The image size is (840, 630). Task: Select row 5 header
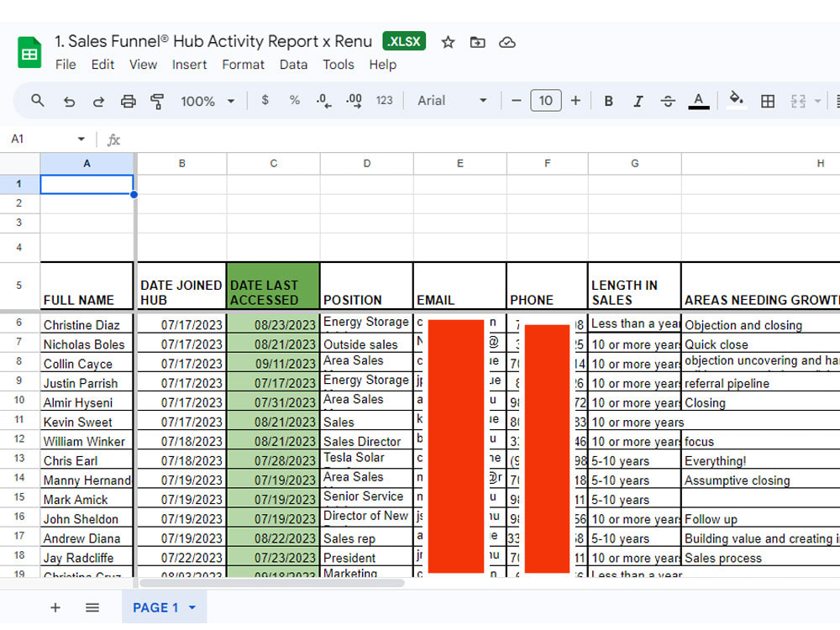(19, 286)
